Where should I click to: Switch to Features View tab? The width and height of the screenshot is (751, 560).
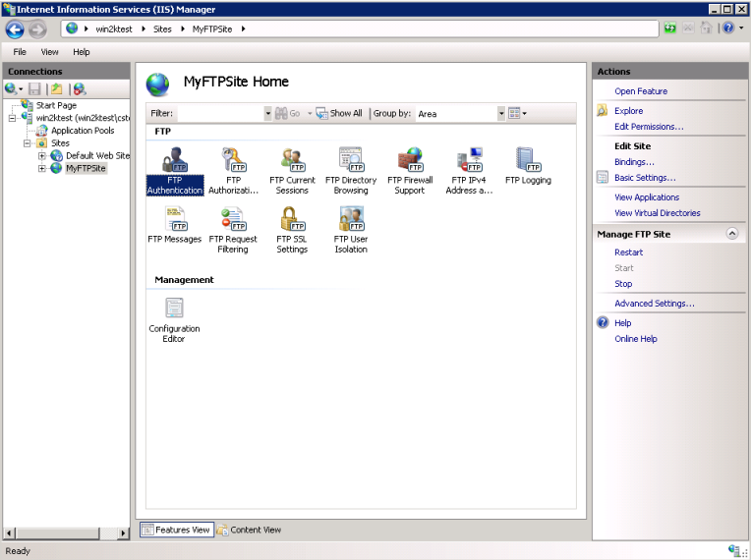[x=177, y=530]
